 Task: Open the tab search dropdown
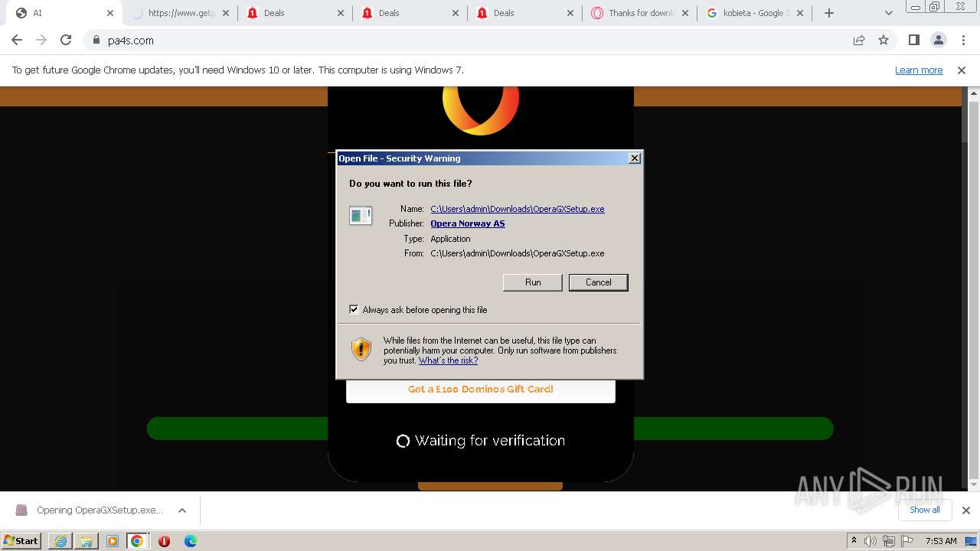click(888, 13)
